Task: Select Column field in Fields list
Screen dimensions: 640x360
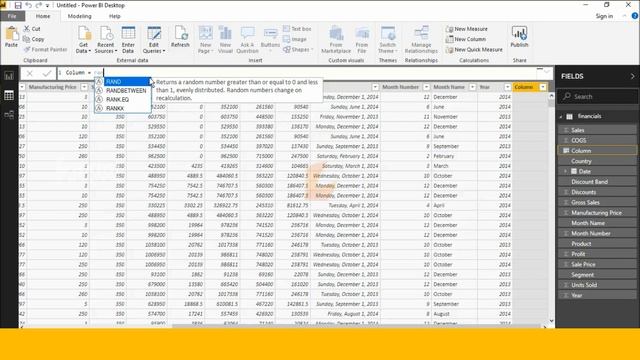Action: (597, 151)
